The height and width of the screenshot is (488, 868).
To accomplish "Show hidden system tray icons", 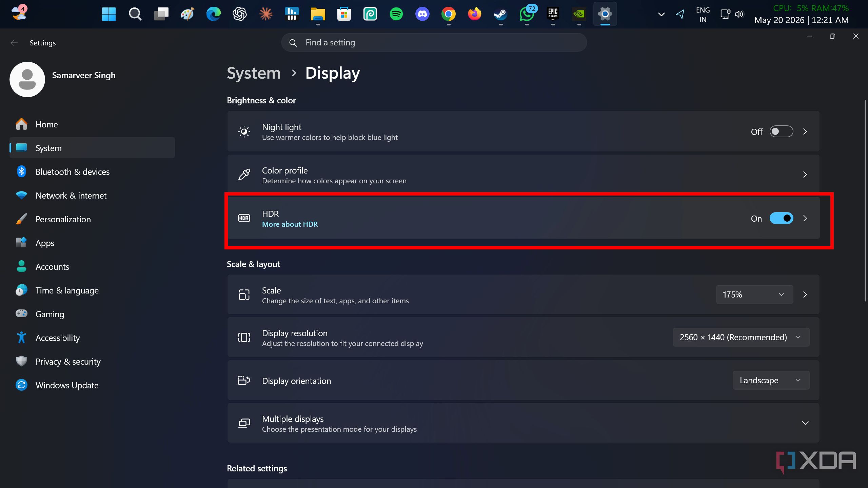I will pos(661,14).
